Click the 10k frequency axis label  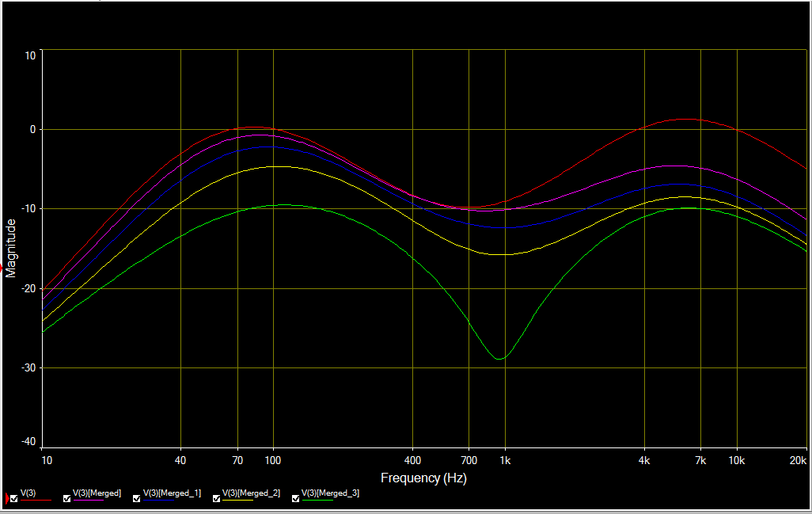pos(736,460)
